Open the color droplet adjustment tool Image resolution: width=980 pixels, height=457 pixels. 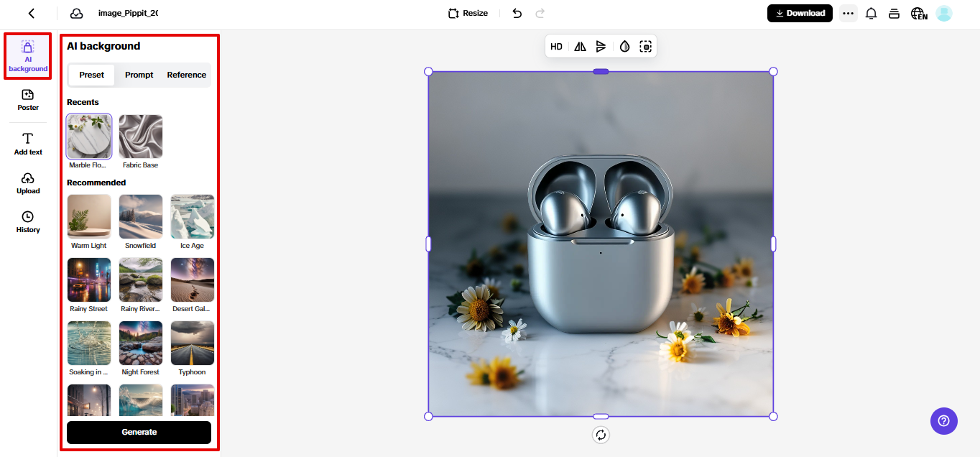(x=624, y=46)
